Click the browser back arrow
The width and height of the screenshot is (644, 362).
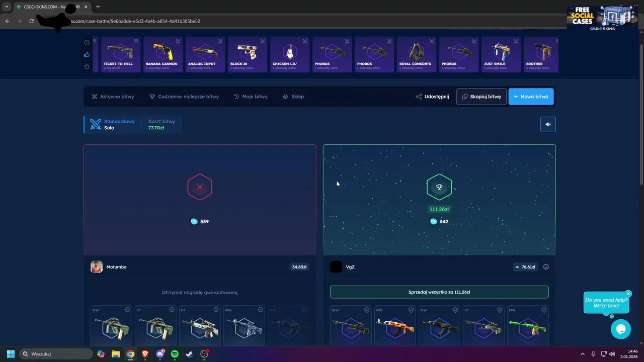7,21
